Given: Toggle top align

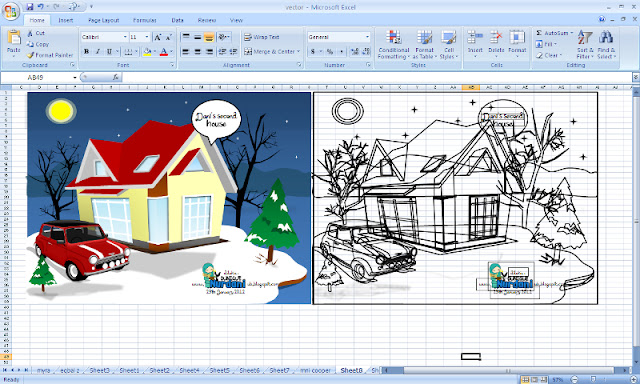Looking at the screenshot, I should click(186, 37).
